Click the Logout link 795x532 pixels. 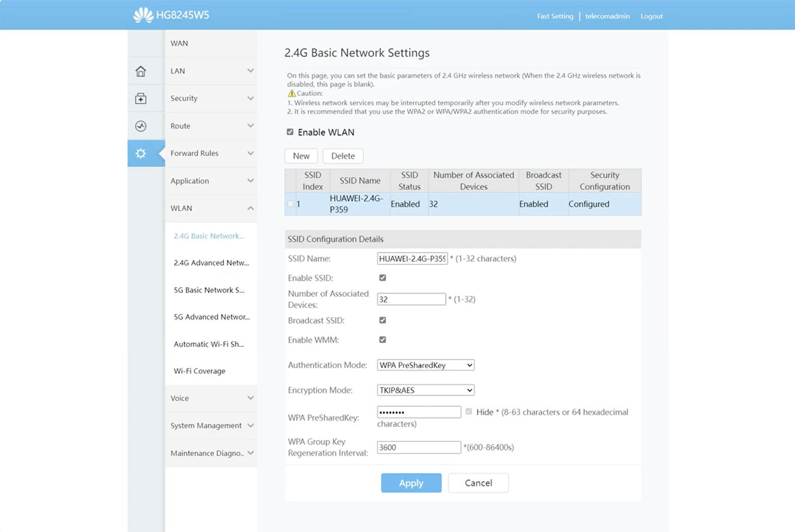coord(651,16)
